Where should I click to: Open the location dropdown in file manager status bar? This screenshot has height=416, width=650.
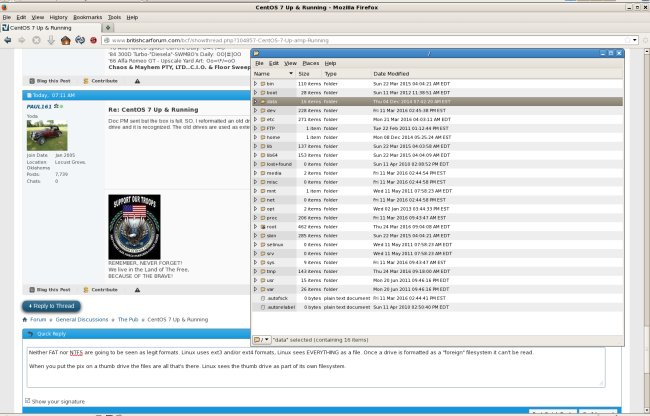262,340
